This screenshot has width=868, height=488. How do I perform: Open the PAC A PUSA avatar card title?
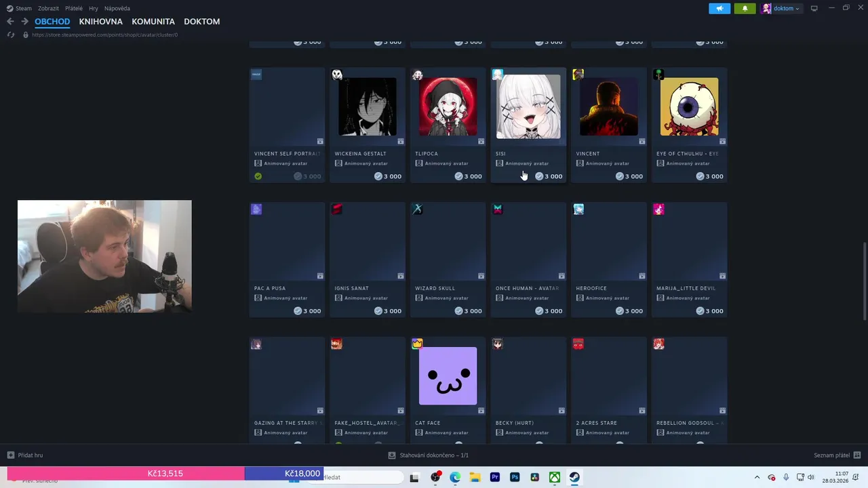point(270,288)
